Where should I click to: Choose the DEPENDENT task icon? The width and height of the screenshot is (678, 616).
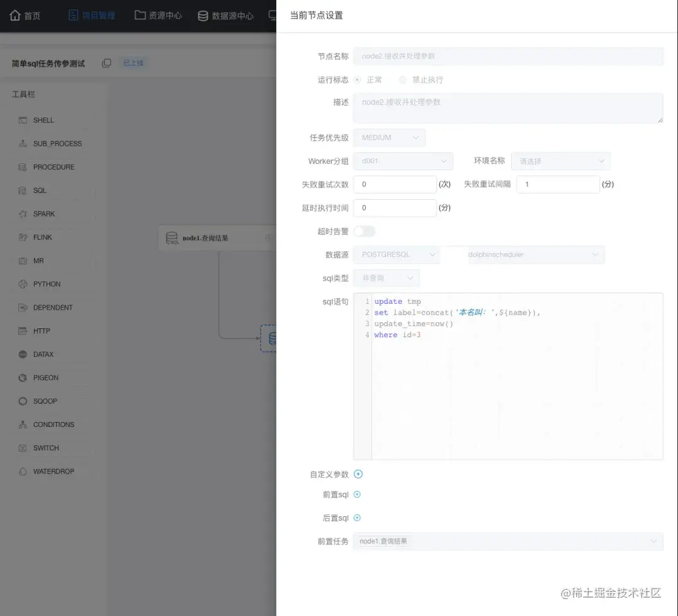point(23,308)
